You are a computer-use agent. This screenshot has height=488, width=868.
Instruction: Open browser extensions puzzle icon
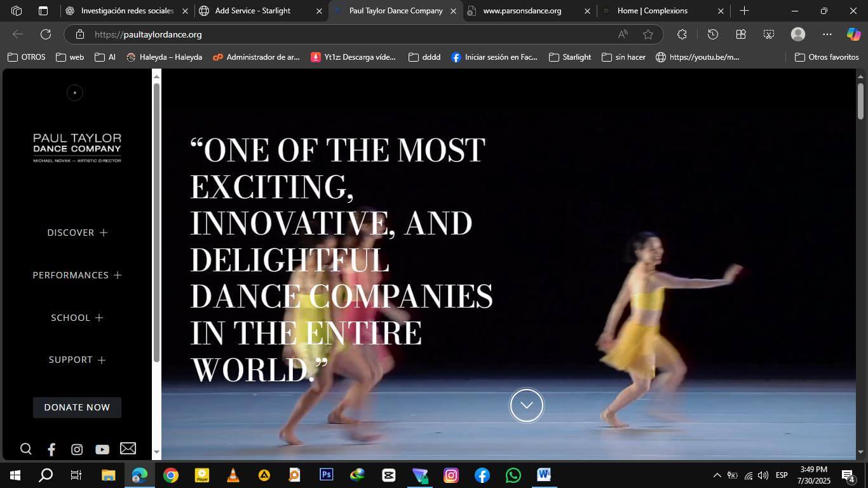[682, 34]
